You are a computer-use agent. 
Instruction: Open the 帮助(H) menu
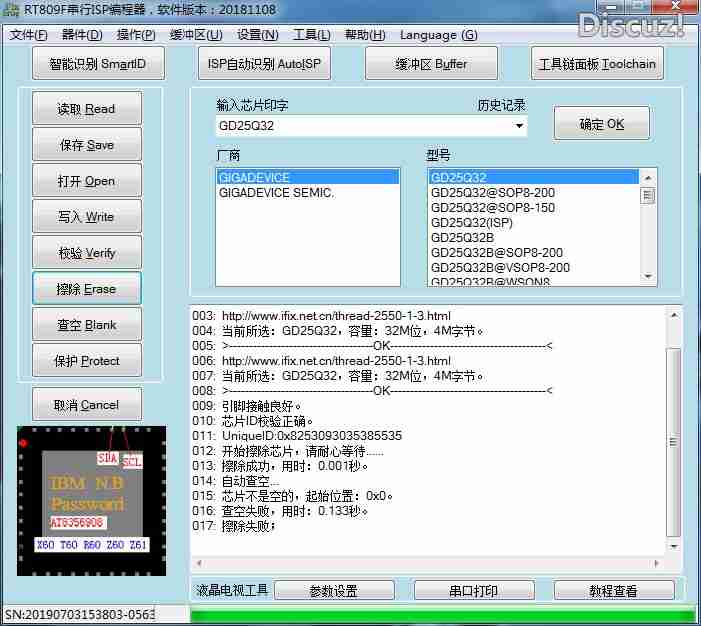click(365, 35)
